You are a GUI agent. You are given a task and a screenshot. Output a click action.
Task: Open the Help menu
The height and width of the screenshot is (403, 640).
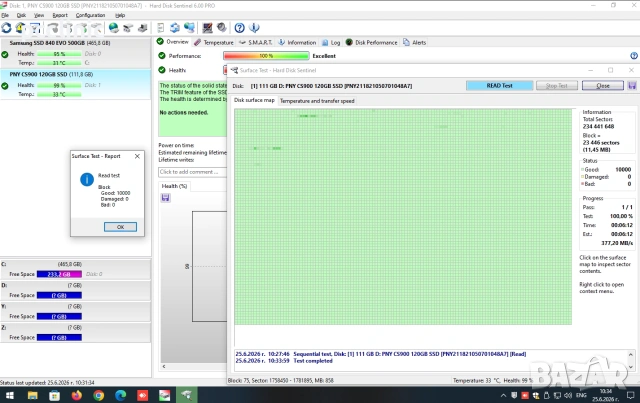click(x=120, y=15)
